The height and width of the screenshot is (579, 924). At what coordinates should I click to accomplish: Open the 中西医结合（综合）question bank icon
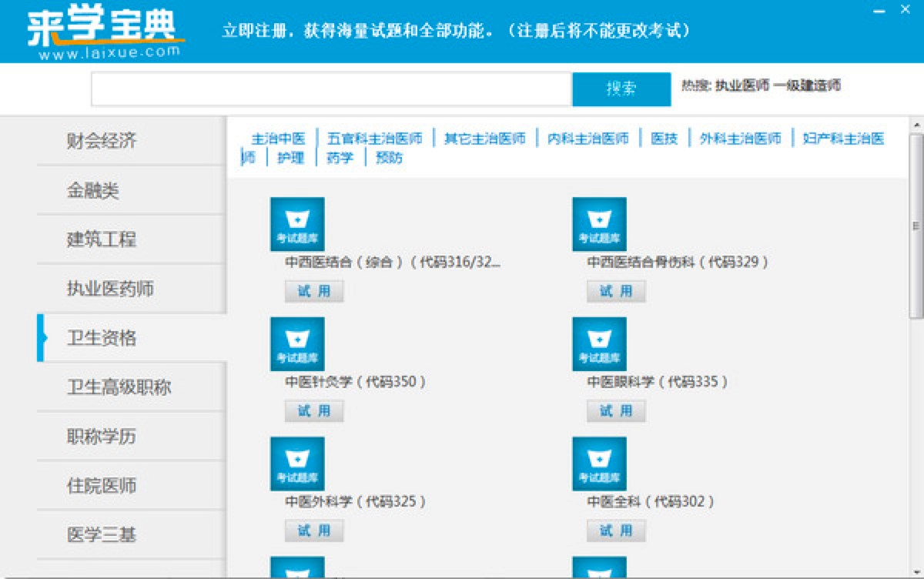point(296,222)
